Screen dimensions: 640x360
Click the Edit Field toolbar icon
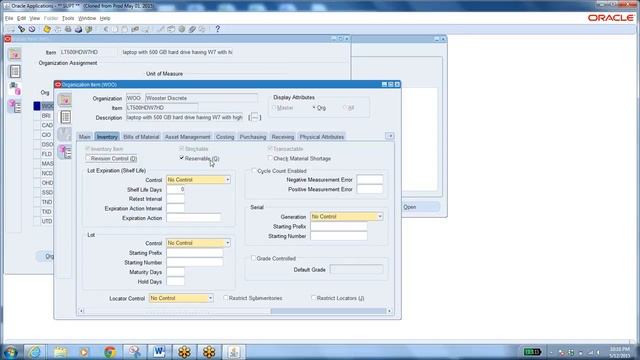[160, 29]
